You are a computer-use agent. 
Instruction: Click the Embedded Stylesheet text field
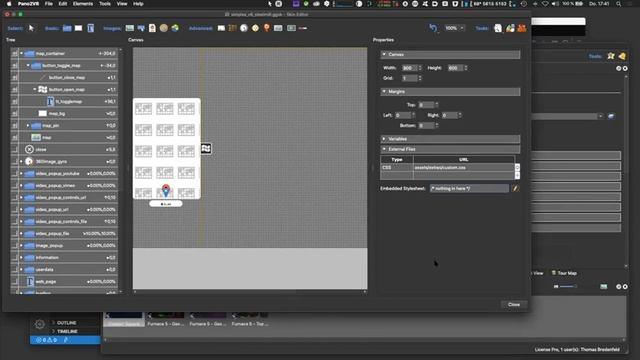469,188
